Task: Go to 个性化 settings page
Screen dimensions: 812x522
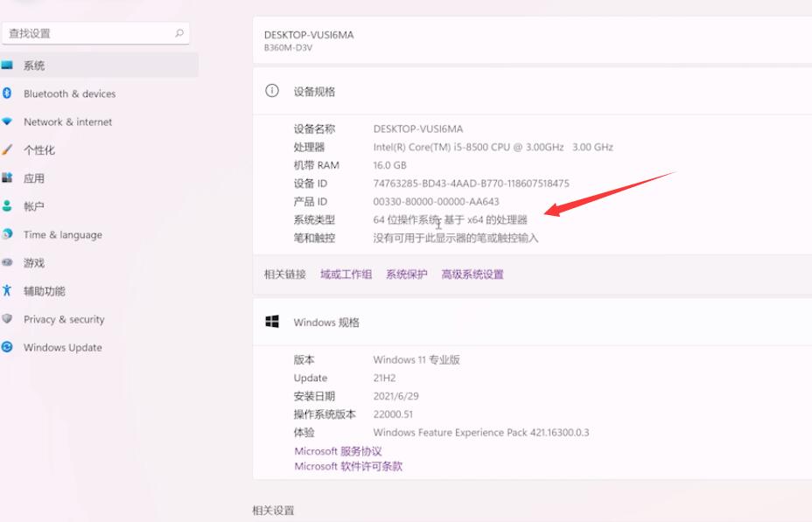Action: point(98,150)
